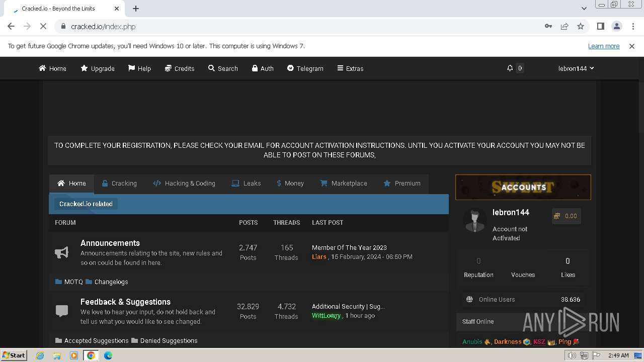Launch Internet Explorer from taskbar

click(x=40, y=355)
